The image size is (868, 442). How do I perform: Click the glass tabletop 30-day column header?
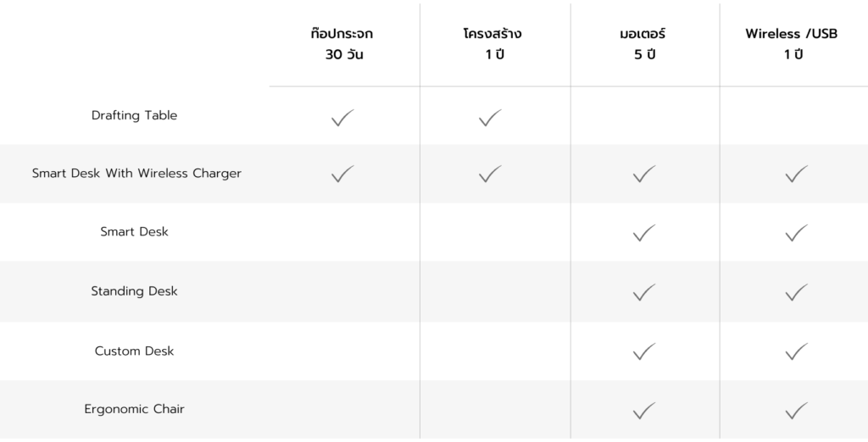pos(342,44)
